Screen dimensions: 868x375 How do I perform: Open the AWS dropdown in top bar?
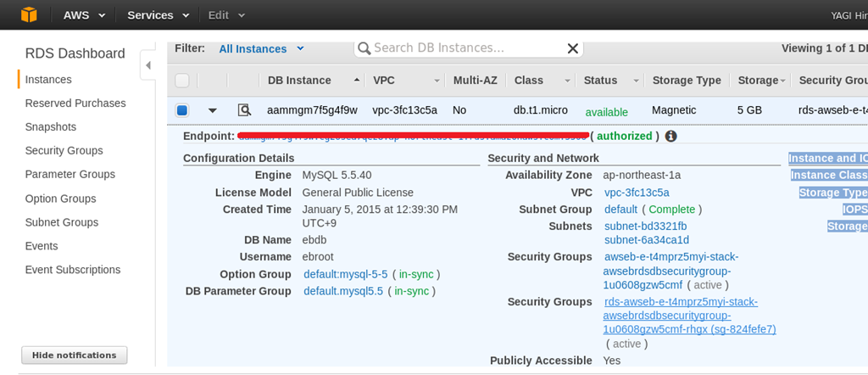[85, 15]
